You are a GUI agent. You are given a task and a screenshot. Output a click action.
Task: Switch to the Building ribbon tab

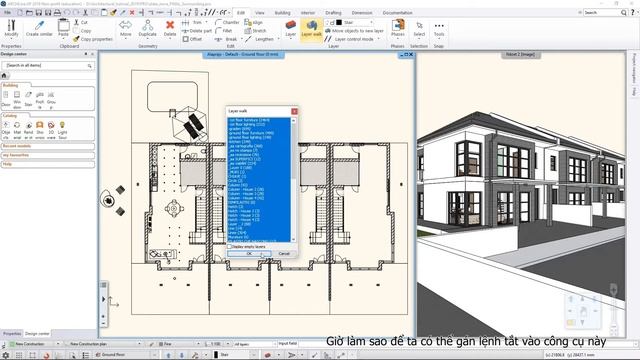[282, 13]
